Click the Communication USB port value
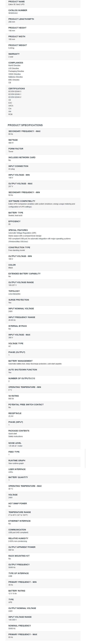 click(x=18, y=533)
